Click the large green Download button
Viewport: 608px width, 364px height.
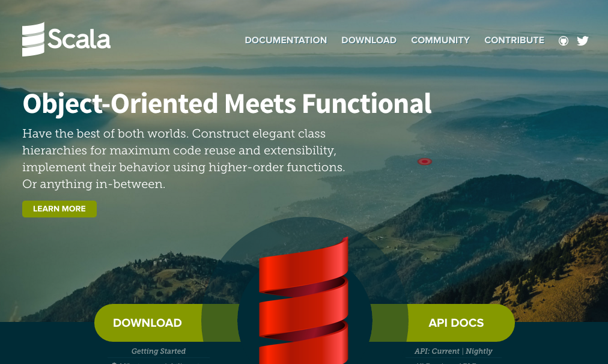[x=147, y=323]
